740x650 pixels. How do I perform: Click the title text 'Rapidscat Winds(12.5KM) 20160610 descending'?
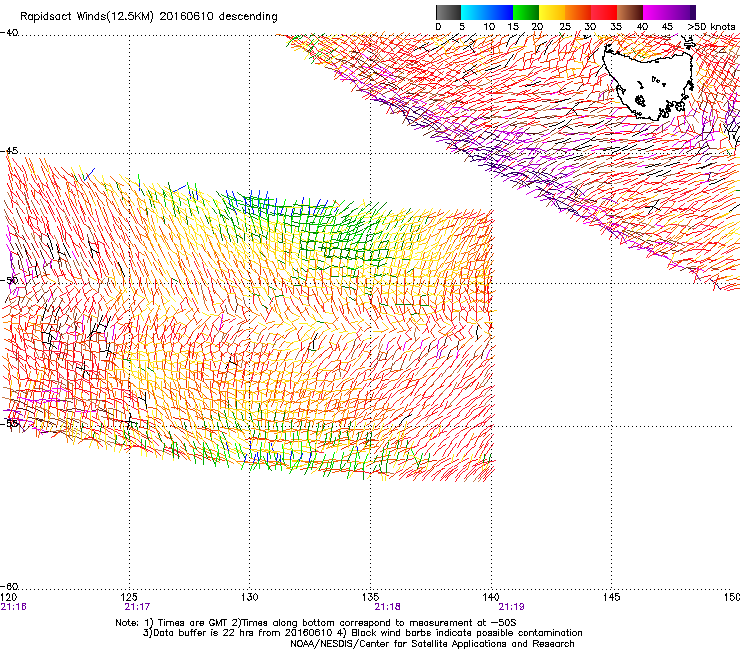click(x=149, y=17)
